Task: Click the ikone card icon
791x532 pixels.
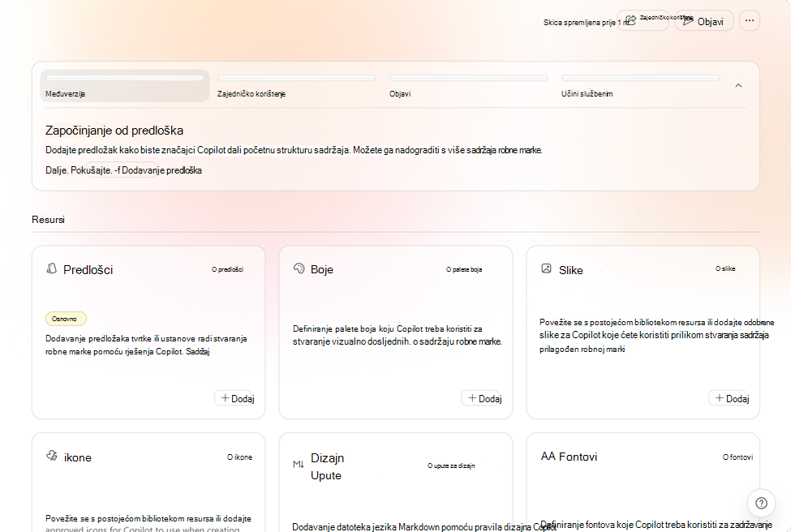Action: 52,456
